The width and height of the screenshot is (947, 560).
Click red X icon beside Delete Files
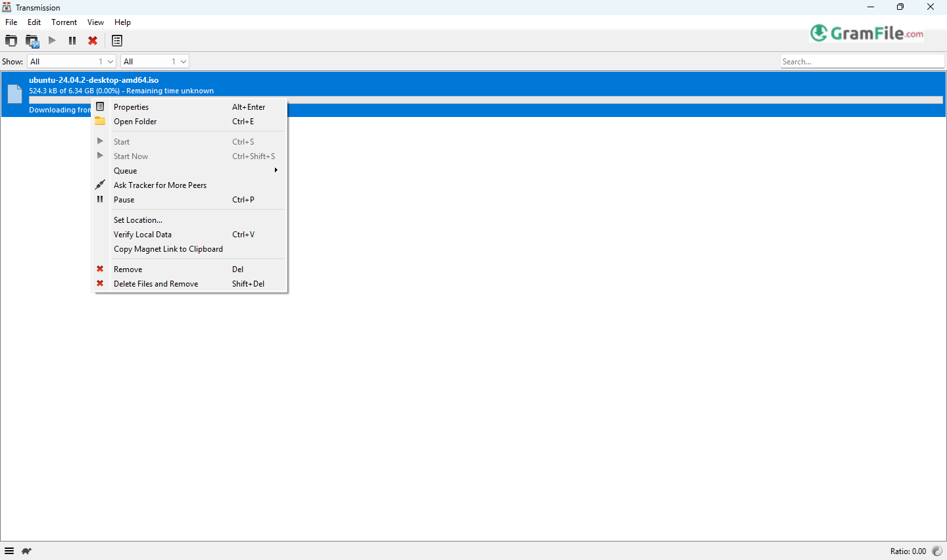(x=100, y=283)
